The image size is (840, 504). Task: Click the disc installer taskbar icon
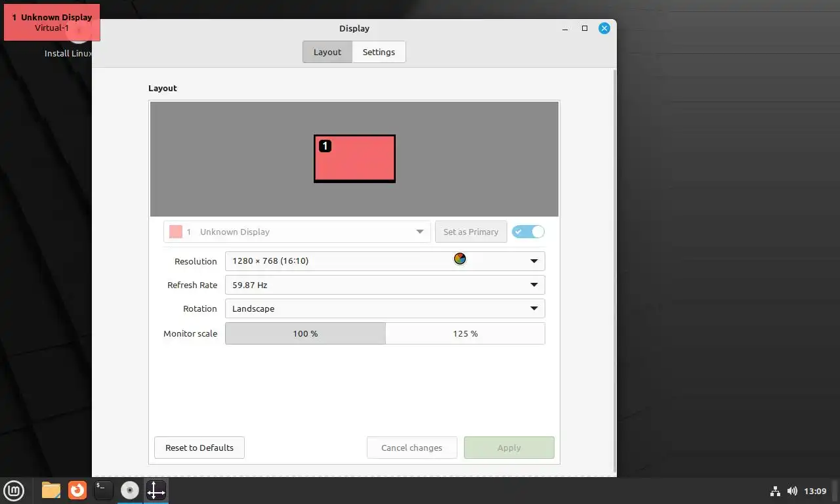click(130, 490)
